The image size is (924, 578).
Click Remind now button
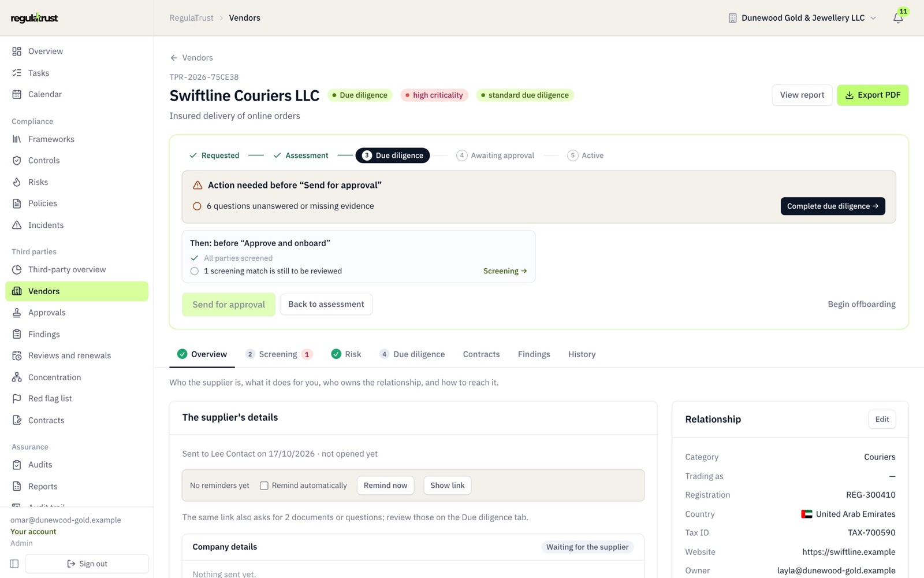pos(385,486)
